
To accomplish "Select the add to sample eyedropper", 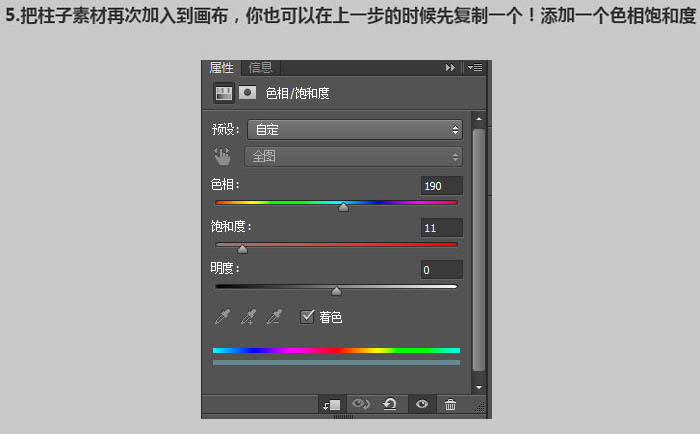I will tap(248, 317).
